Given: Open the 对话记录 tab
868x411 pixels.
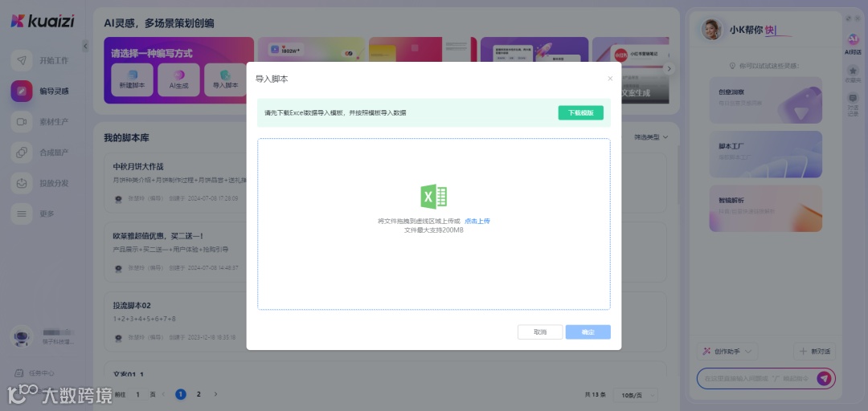Looking at the screenshot, I should [x=853, y=104].
